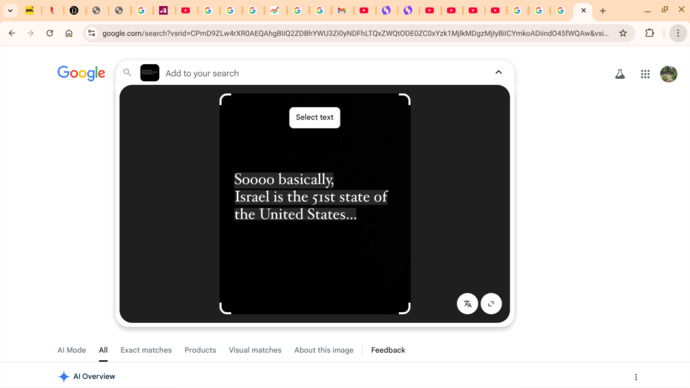Open the tab search dropdown arrow
Viewport: 690px width, 388px height.
click(x=10, y=11)
